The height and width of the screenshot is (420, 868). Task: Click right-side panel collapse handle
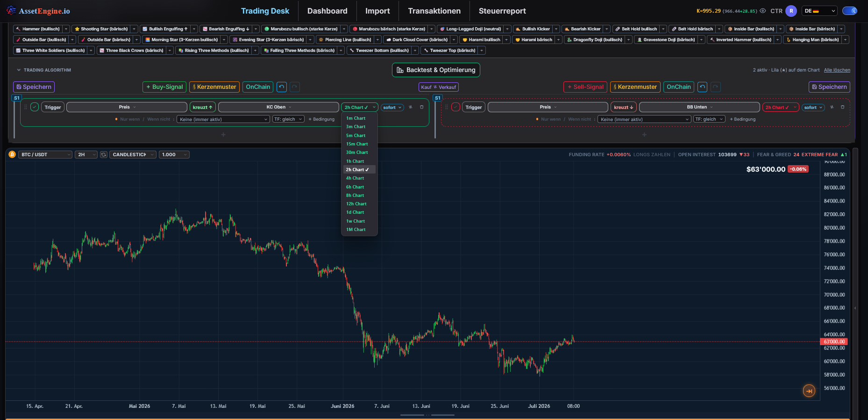click(855, 308)
